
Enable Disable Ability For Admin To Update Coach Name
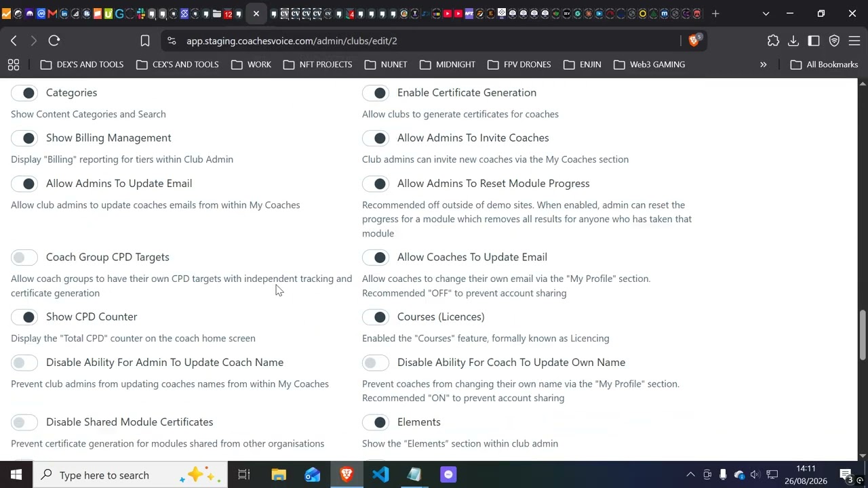tap(24, 363)
